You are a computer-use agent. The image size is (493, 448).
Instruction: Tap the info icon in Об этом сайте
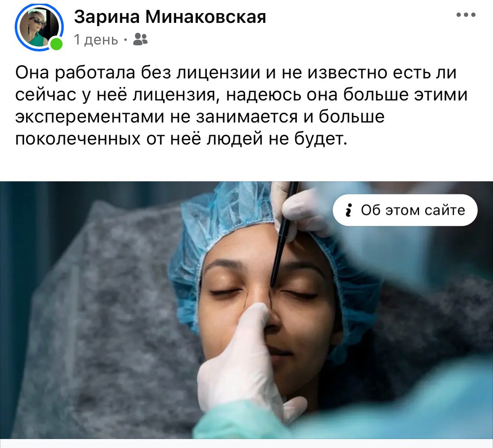coord(348,210)
